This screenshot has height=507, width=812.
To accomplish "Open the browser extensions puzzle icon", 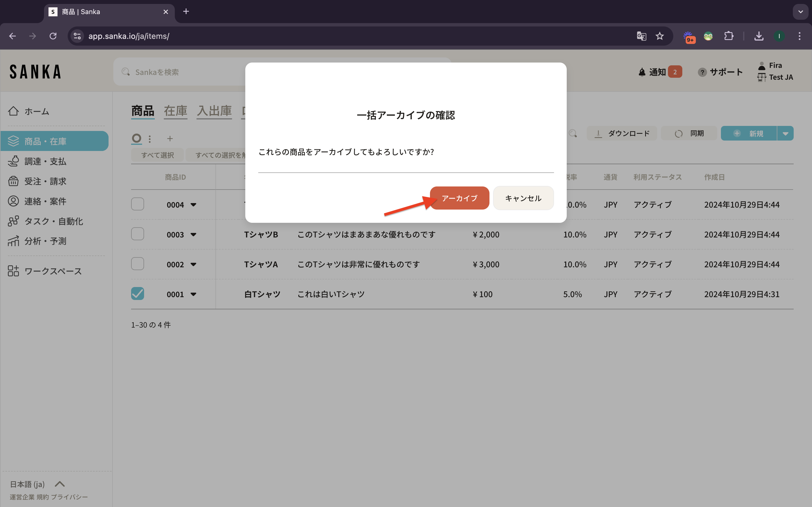I will click(729, 36).
